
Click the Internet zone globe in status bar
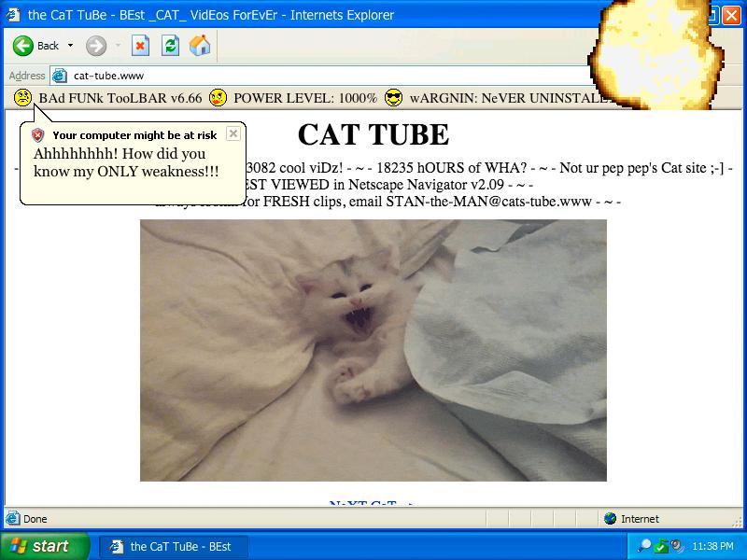tap(611, 519)
